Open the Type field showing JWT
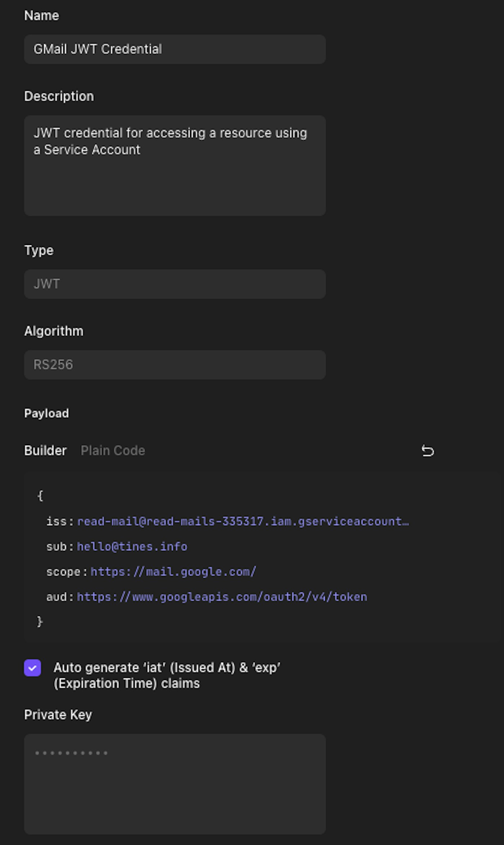 pyautogui.click(x=175, y=284)
